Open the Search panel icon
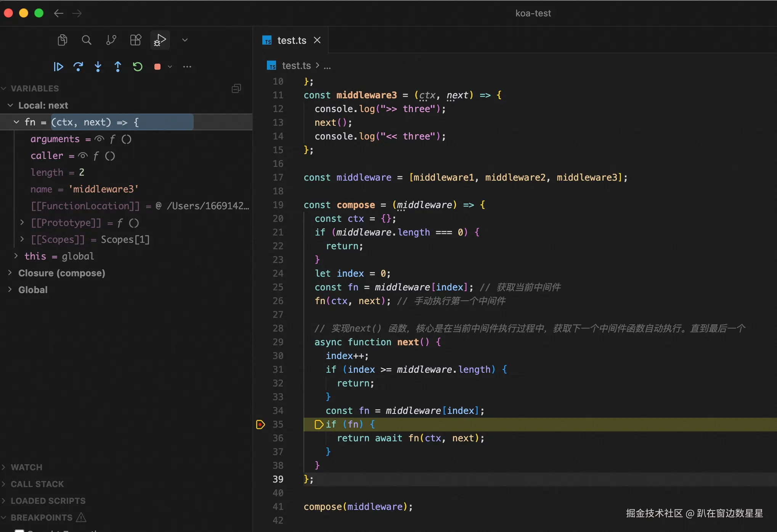Screen dimensions: 777x532 [87, 40]
